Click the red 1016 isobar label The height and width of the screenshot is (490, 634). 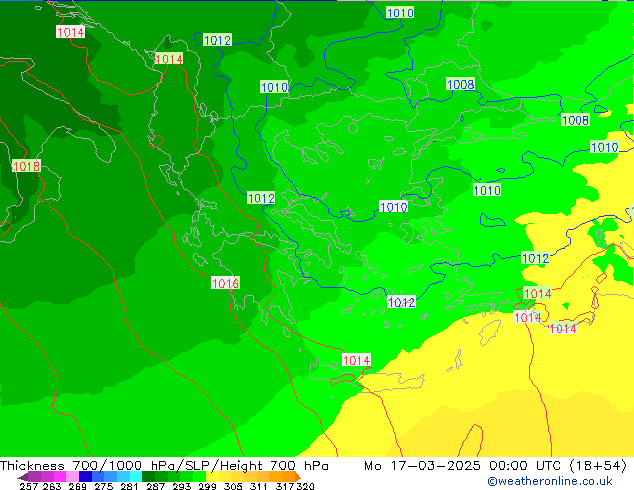click(x=225, y=283)
